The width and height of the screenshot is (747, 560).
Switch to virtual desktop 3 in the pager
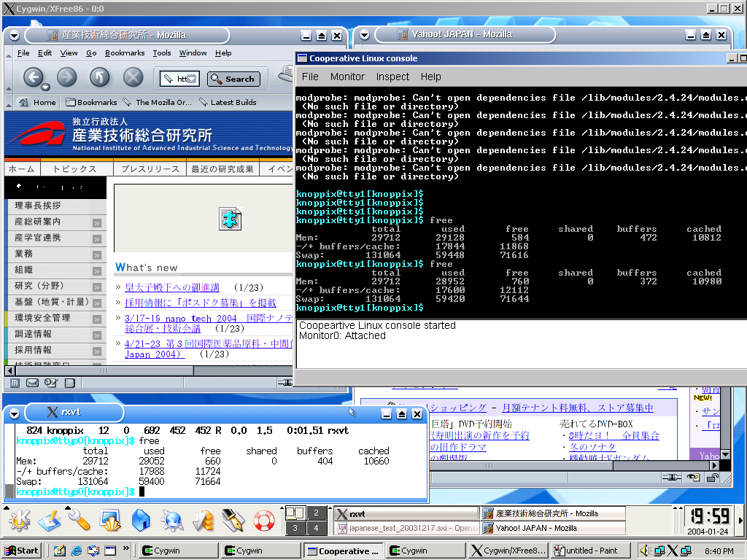(x=295, y=528)
